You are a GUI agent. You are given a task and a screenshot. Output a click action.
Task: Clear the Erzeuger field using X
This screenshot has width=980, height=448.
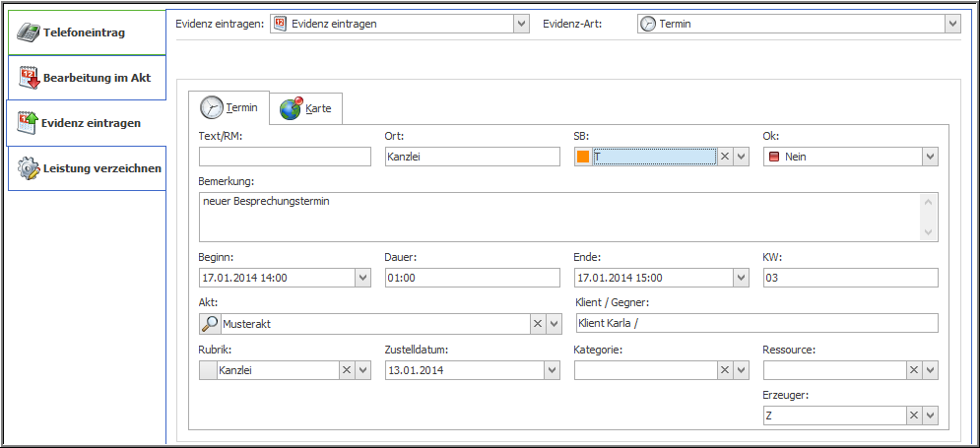pos(913,416)
